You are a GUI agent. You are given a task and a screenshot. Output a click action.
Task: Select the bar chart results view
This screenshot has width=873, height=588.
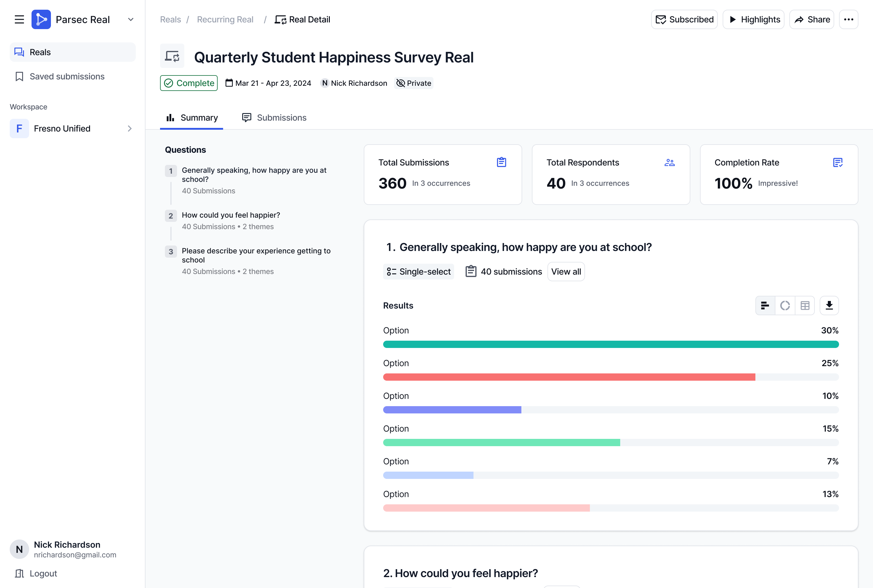click(765, 306)
